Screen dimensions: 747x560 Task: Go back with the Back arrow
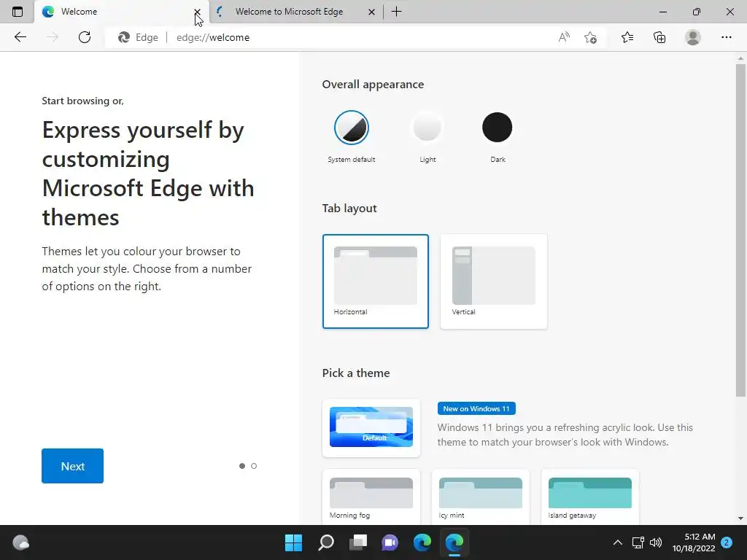(20, 37)
